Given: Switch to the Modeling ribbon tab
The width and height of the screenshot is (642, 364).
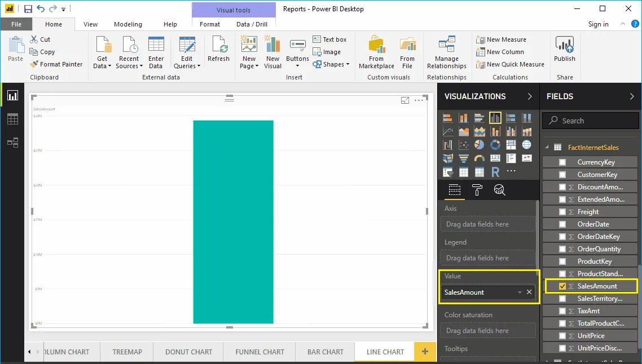Looking at the screenshot, I should [127, 24].
